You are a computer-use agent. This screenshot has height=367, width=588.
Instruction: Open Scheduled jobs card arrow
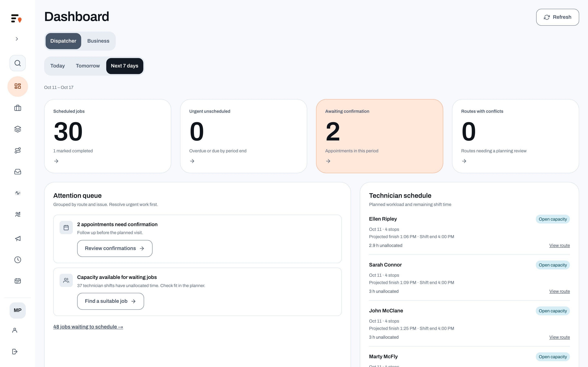56,161
